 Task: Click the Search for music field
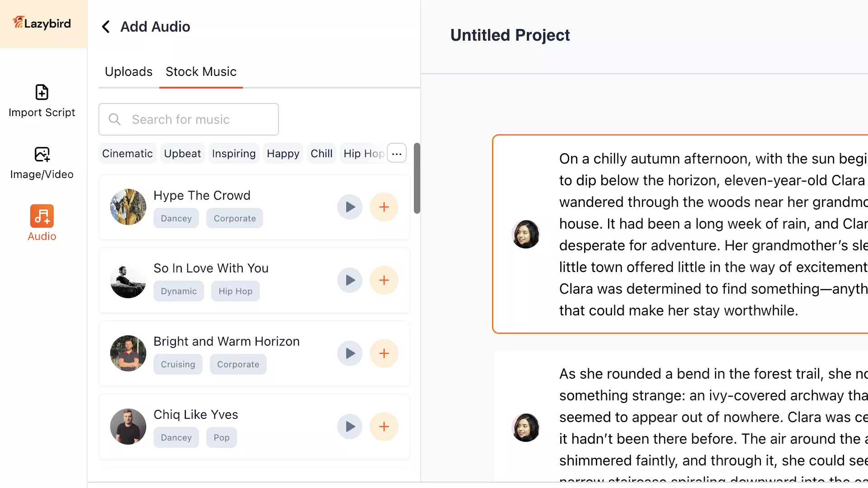click(189, 119)
